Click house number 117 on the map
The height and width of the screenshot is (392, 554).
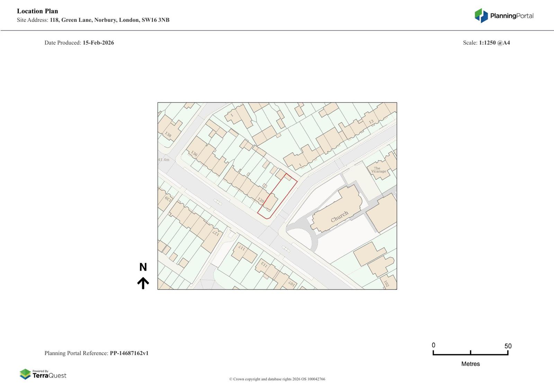(x=241, y=248)
